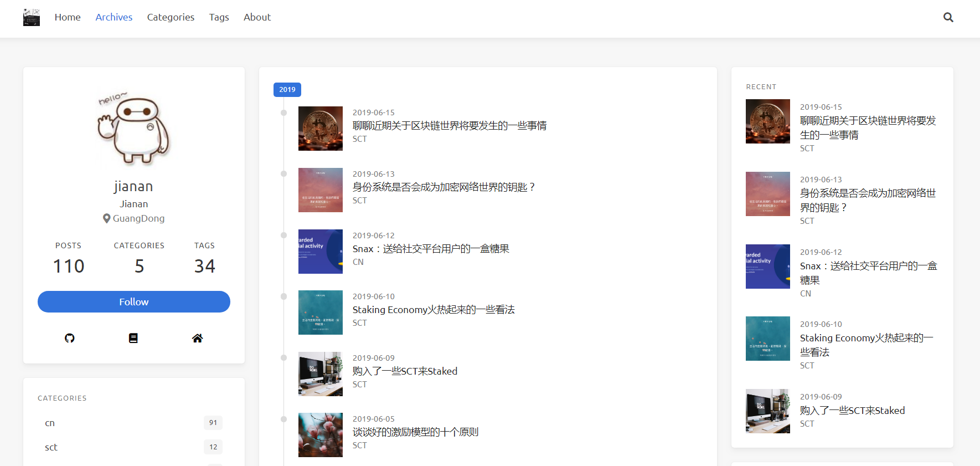Open the bitcoin thumbnail in the archive timeline
The height and width of the screenshot is (466, 980).
click(x=320, y=129)
